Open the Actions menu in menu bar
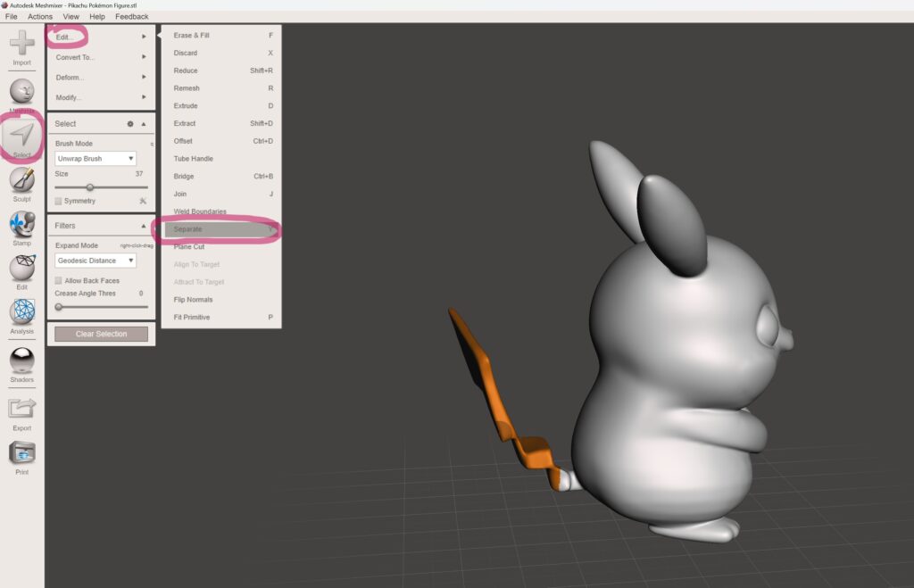914x588 pixels. click(x=40, y=16)
